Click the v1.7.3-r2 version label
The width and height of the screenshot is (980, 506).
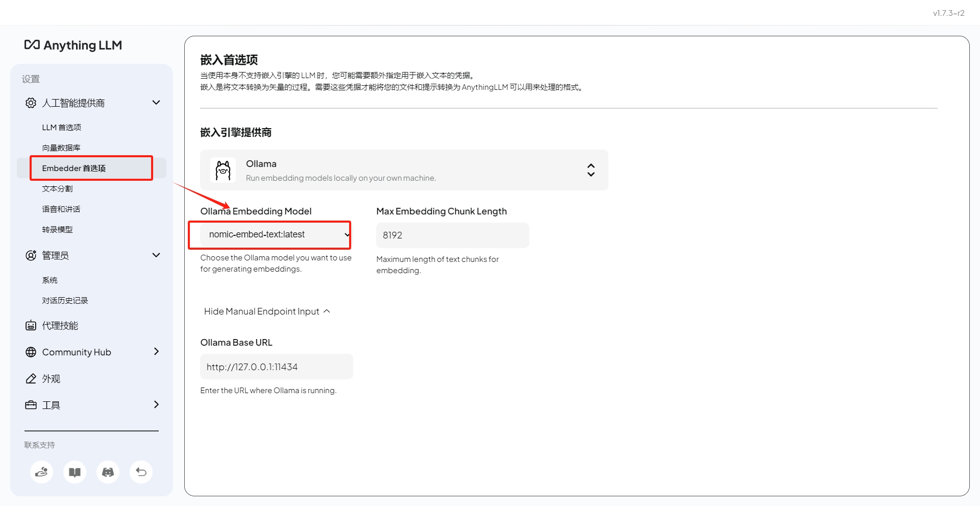(x=949, y=13)
